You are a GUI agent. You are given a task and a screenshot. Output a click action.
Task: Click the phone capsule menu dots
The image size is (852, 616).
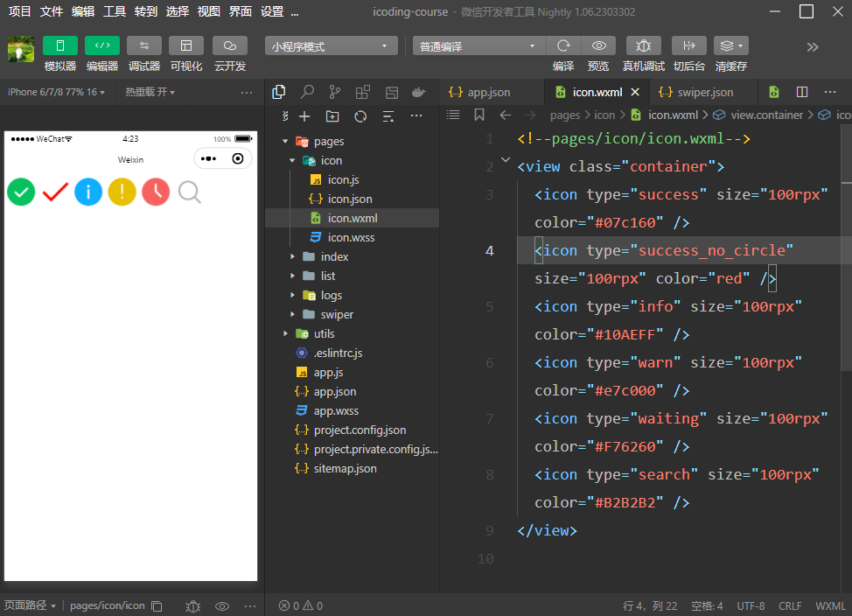coord(209,158)
